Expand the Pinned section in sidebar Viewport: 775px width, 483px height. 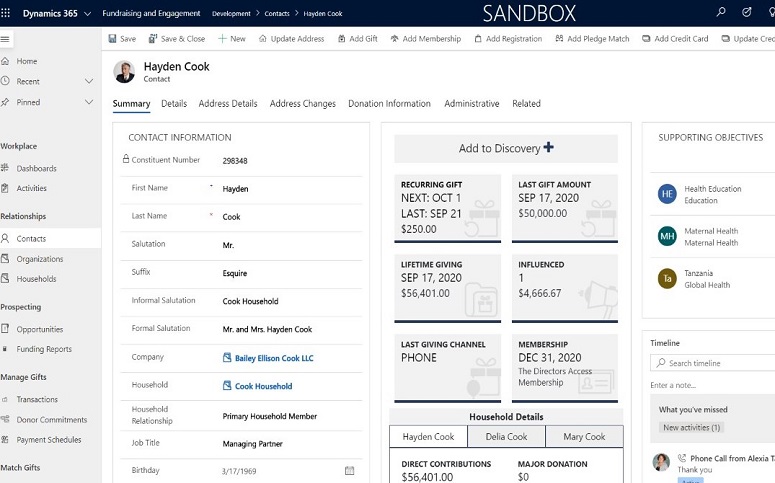pyautogui.click(x=89, y=102)
